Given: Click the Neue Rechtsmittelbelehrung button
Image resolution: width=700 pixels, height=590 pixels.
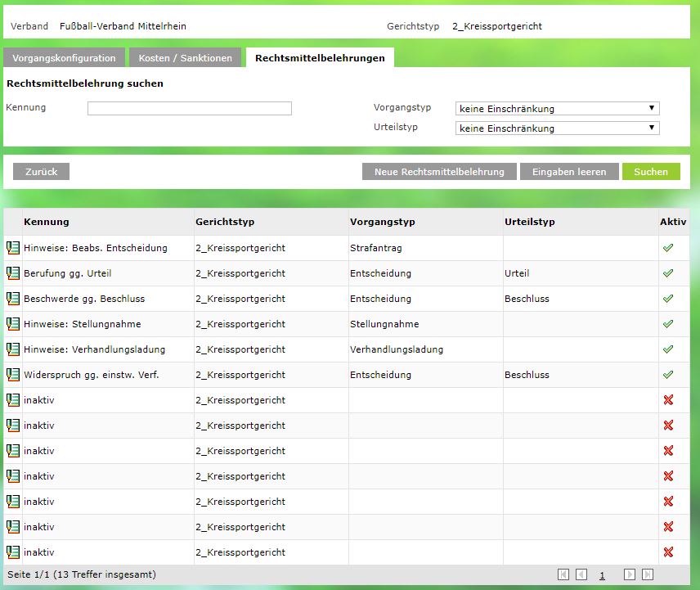Looking at the screenshot, I should 439,172.
